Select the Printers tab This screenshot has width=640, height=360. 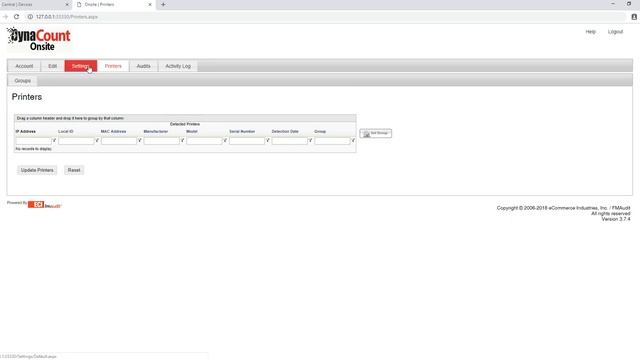pyautogui.click(x=113, y=66)
